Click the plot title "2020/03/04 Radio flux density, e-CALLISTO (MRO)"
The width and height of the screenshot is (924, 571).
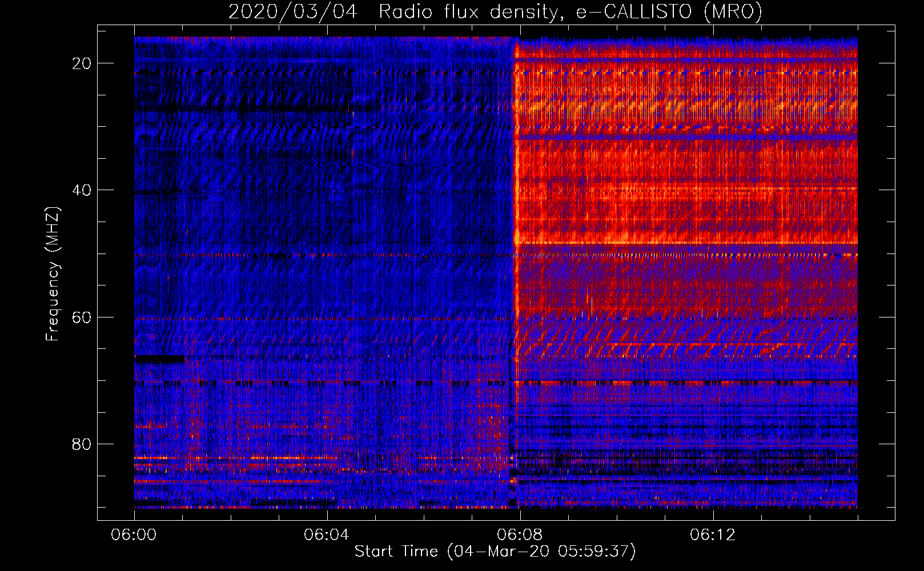[x=495, y=12]
